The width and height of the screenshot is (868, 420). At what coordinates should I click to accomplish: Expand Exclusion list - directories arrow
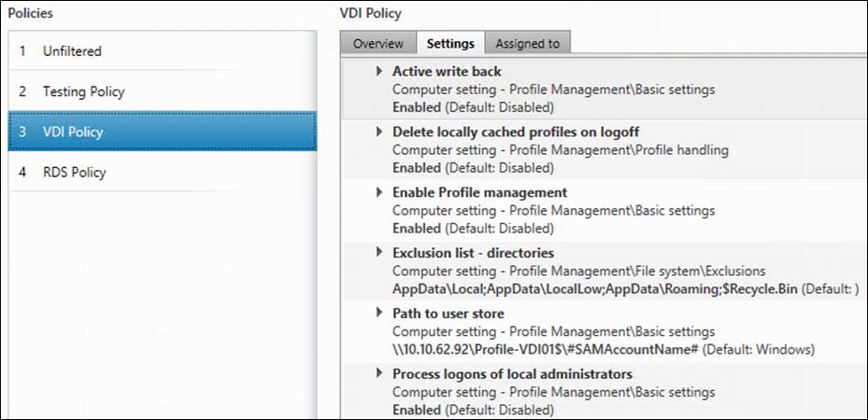380,253
